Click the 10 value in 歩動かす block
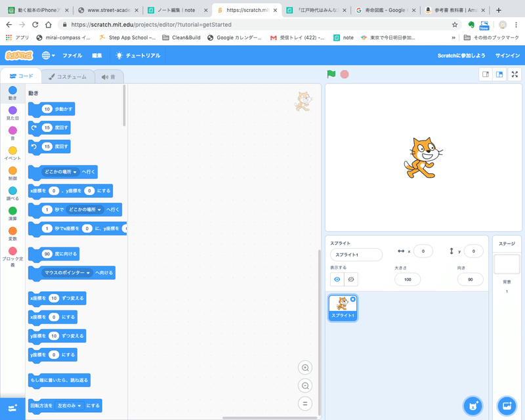 [47, 109]
